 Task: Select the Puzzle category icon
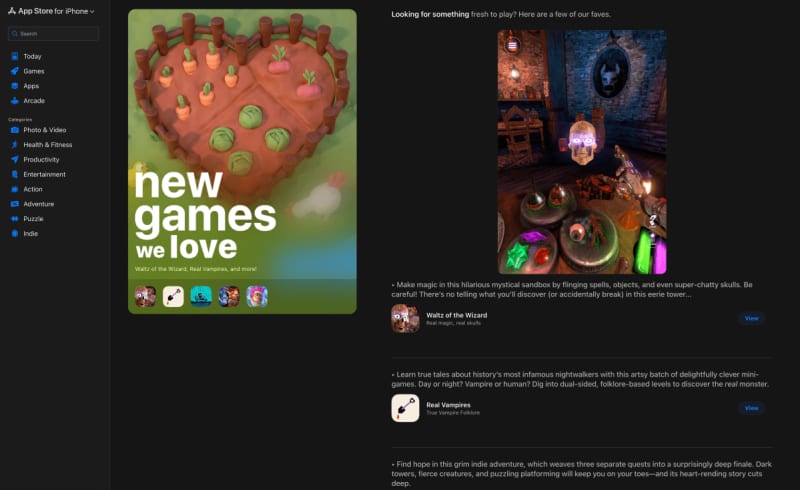[x=15, y=218]
